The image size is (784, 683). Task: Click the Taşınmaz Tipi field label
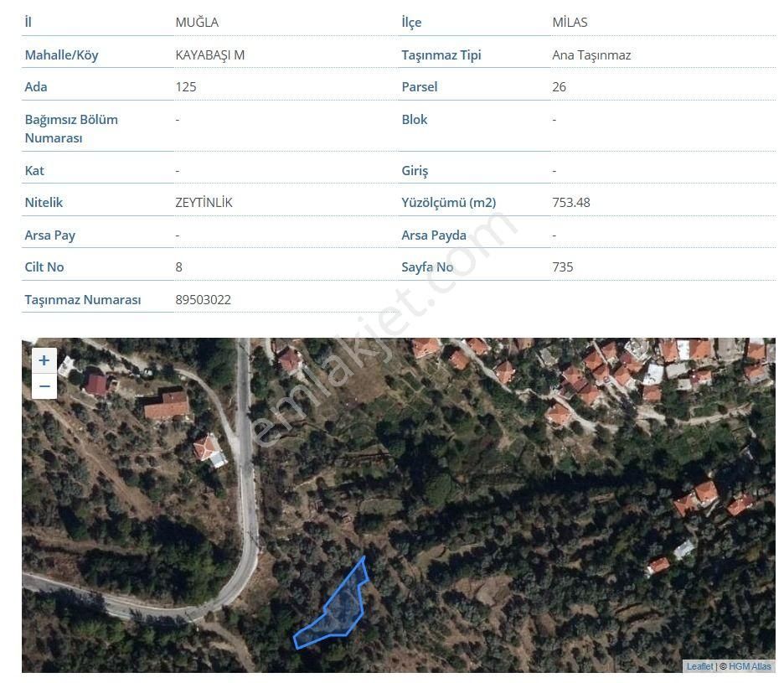[x=441, y=54]
